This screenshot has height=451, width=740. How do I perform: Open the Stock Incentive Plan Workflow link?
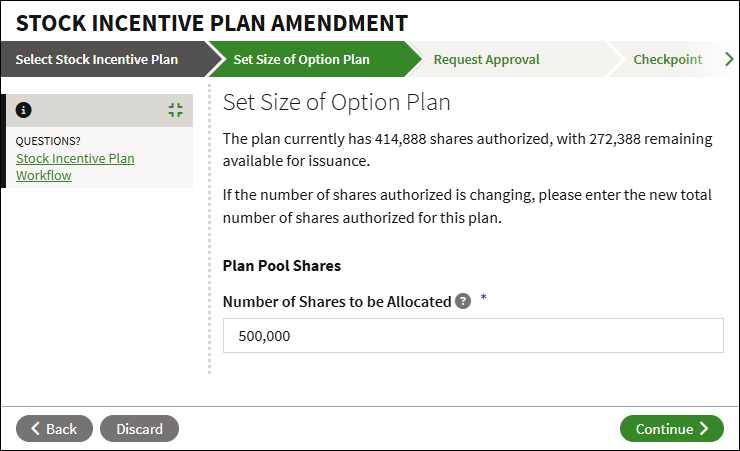coord(75,167)
